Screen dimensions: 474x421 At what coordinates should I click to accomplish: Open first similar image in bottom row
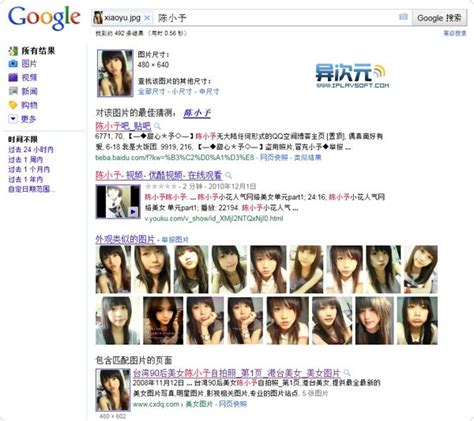118,321
